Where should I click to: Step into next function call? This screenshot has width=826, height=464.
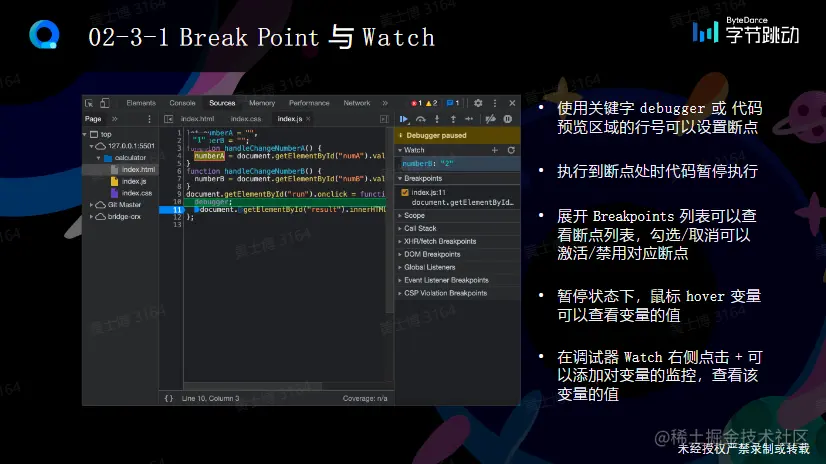click(437, 119)
